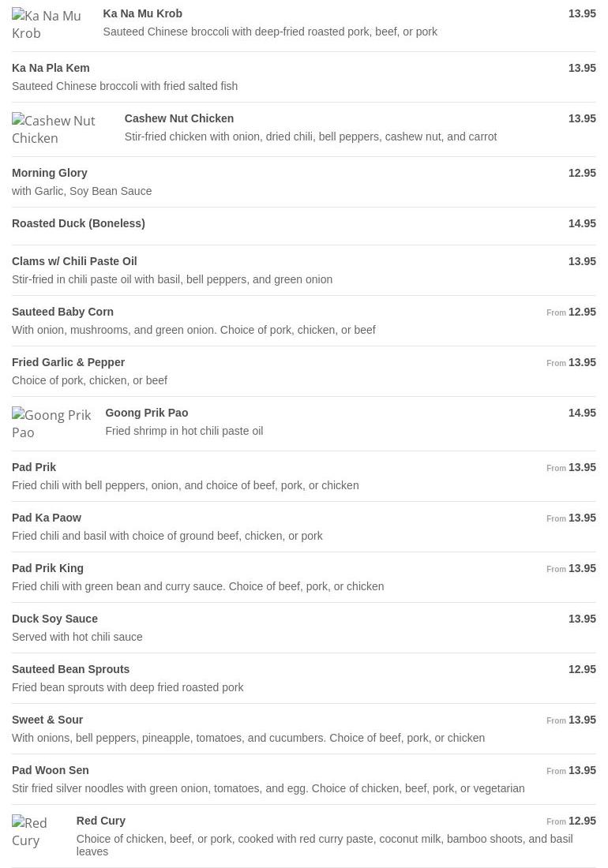Choose Fried Garlic & Pepper dish
This screenshot has width=608, height=868.
pos(68,362)
